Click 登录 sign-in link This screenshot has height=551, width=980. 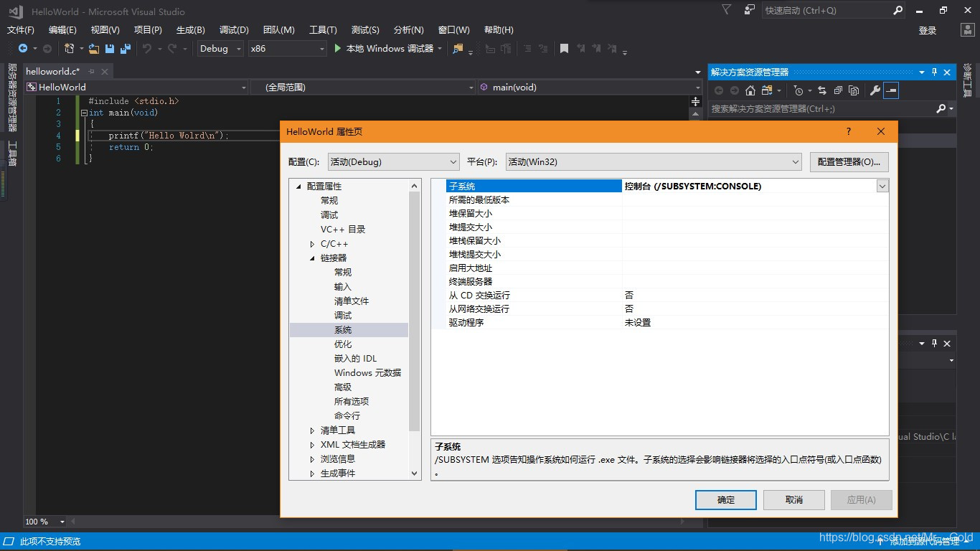click(928, 30)
